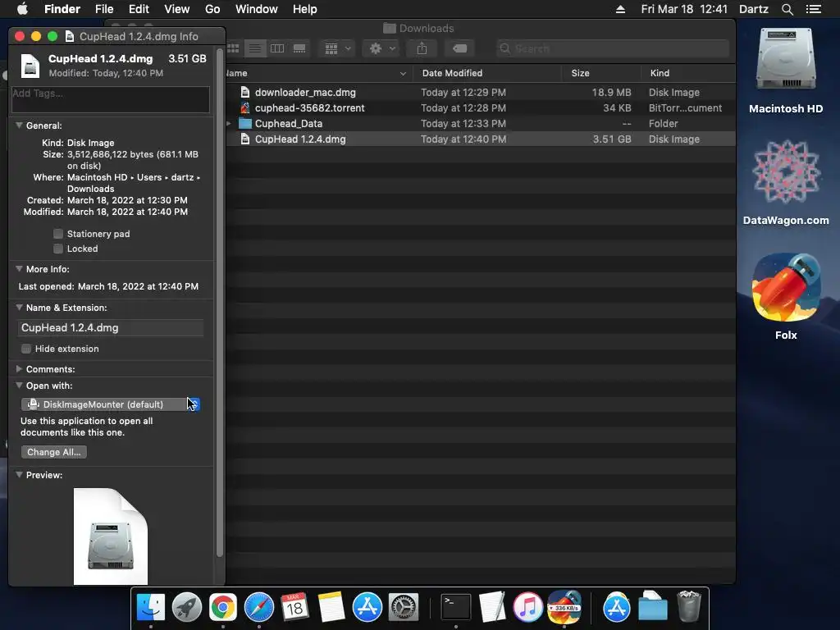Open the DiskImageMounter application dropdown
The width and height of the screenshot is (840, 630).
coord(111,404)
